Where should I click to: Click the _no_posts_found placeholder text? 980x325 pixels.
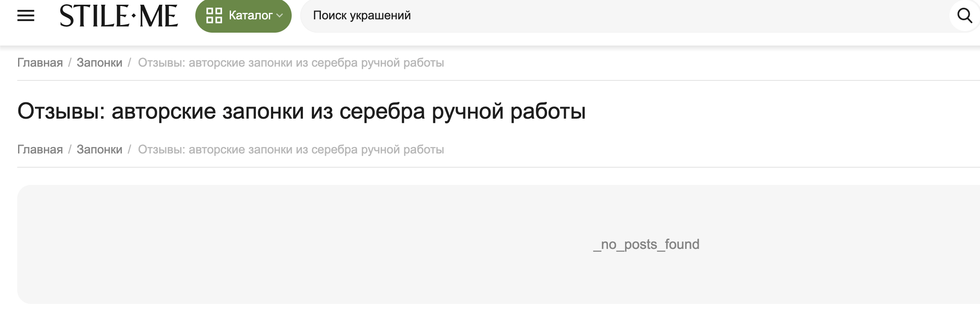pos(646,244)
